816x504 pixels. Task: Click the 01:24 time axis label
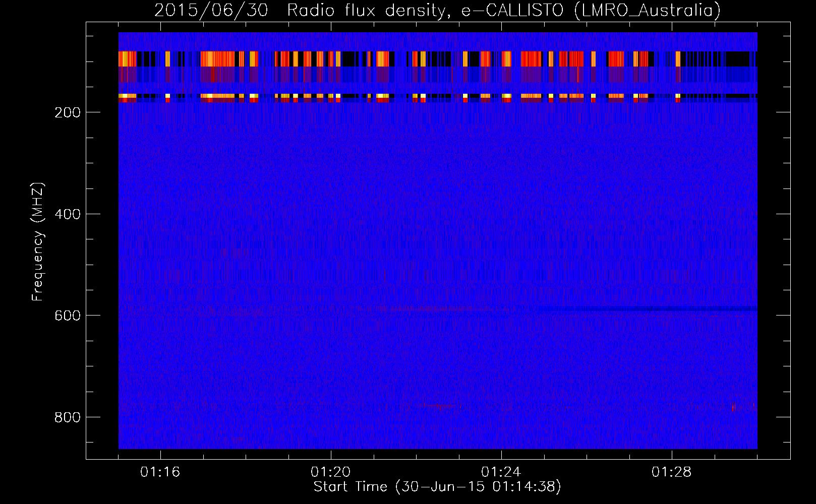click(x=501, y=472)
